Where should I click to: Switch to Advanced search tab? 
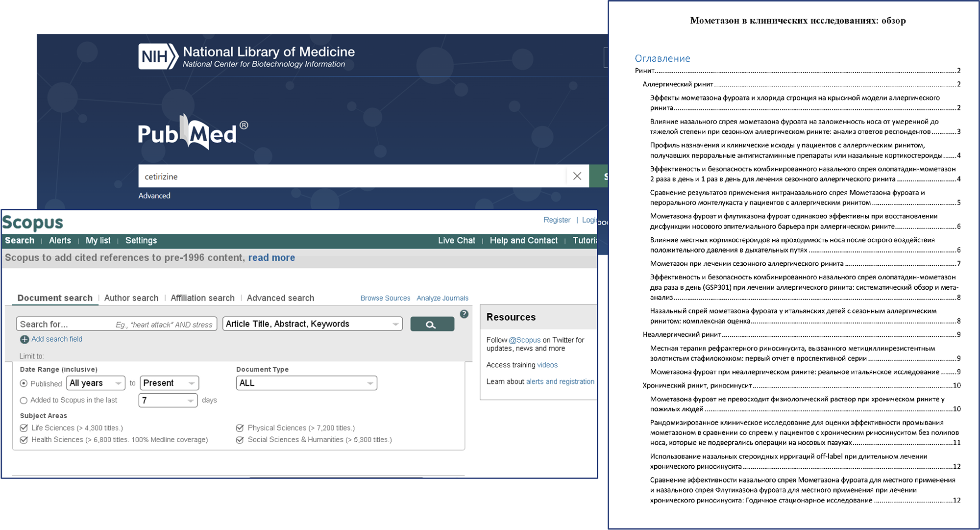coord(280,298)
